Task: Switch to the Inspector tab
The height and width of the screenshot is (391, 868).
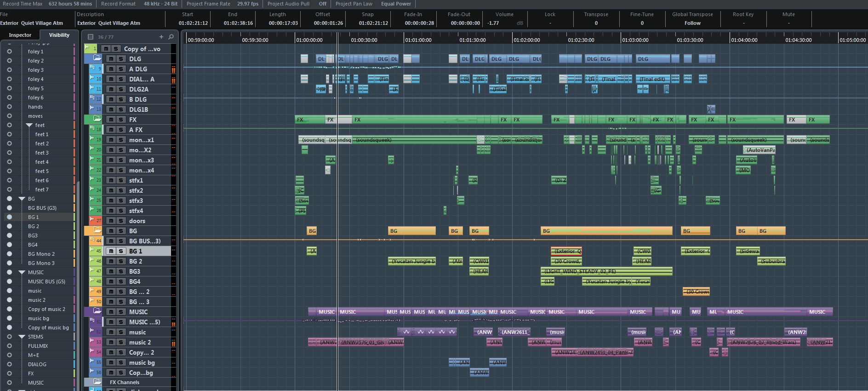Action: click(20, 35)
